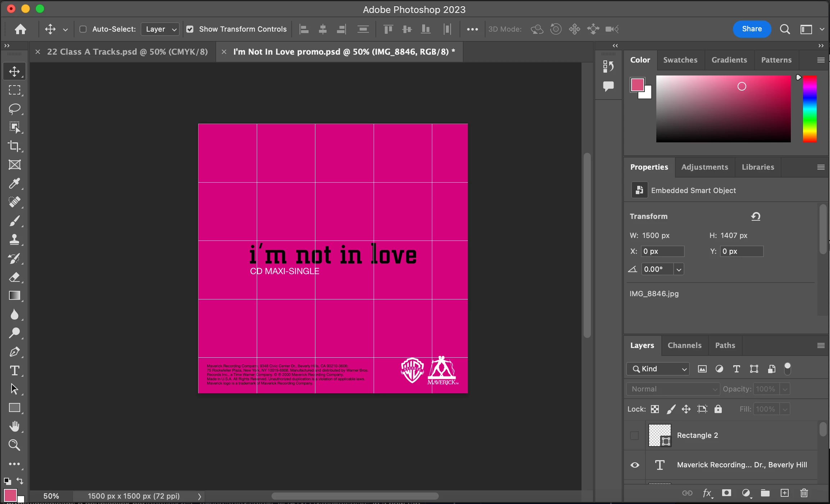Click the blue Share button
Screen dimensions: 830x504
[x=752, y=29]
